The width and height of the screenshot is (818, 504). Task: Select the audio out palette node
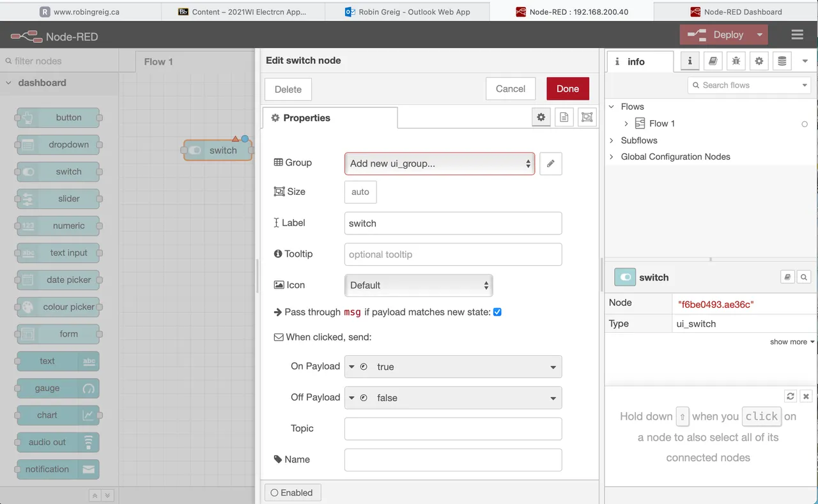tap(58, 442)
